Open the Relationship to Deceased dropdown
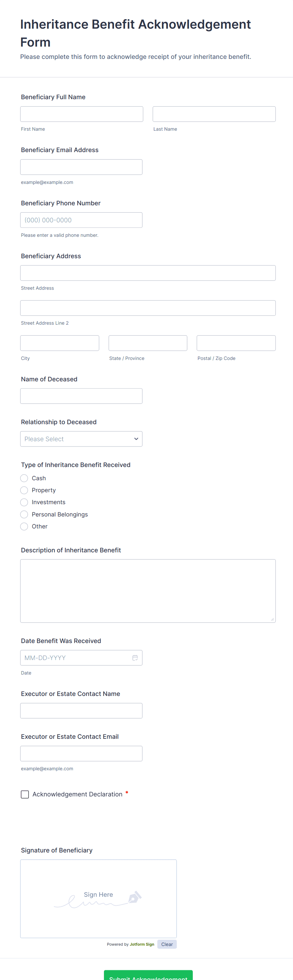The width and height of the screenshot is (293, 980). click(x=81, y=439)
